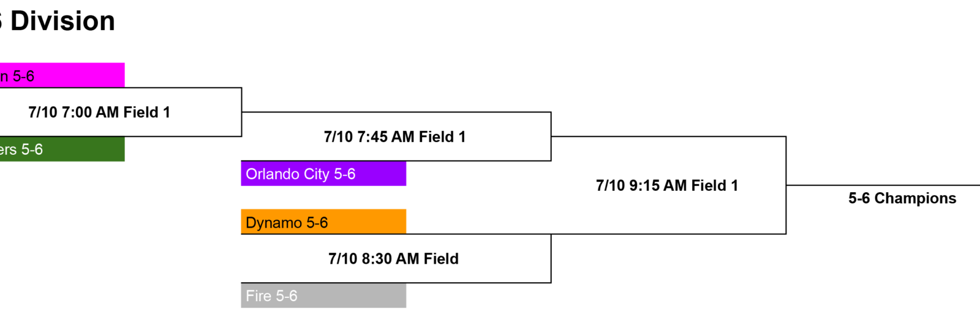Click vertical connector right of 7:45 AM game

point(551,136)
